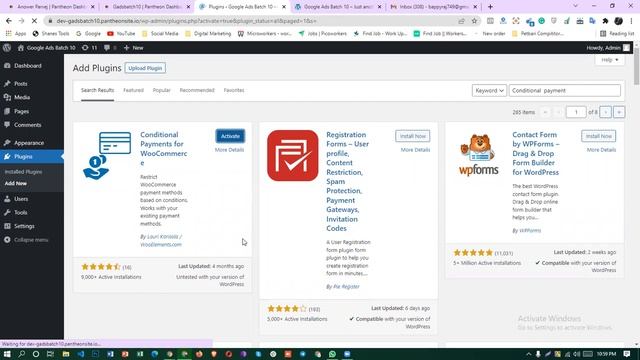Bookmark this page with the star icon

coord(474,21)
